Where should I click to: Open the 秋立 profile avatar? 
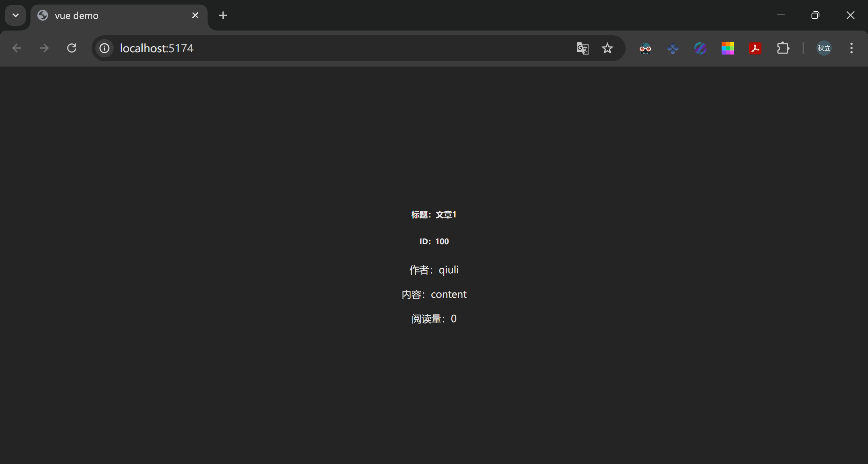tap(824, 48)
